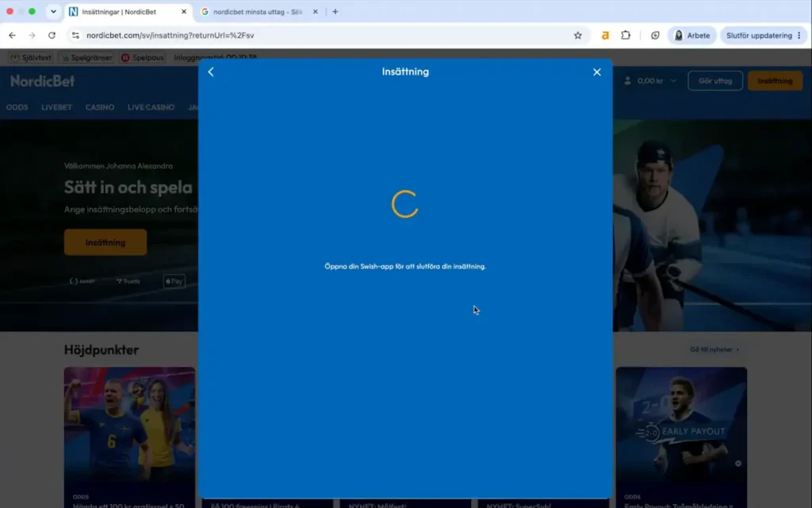Close the Insättning dialog

(x=596, y=72)
